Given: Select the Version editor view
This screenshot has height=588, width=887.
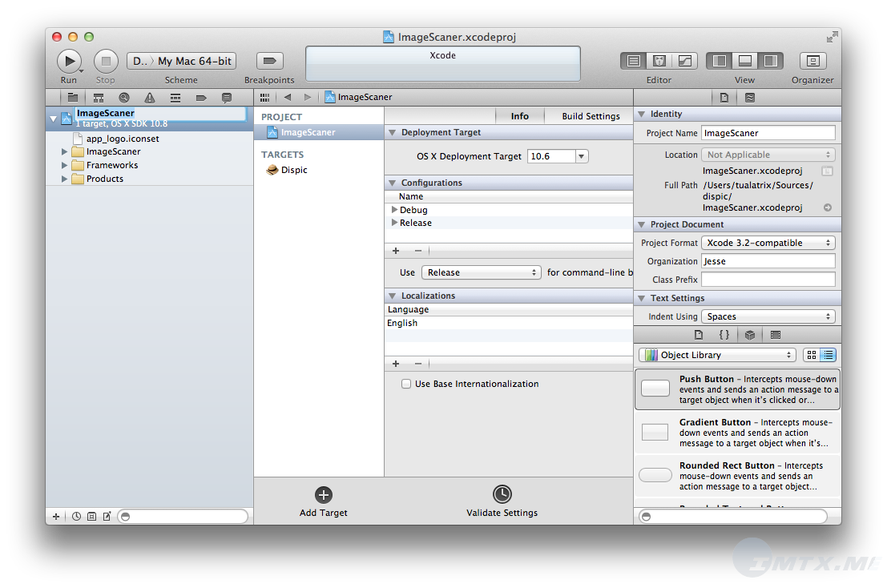Looking at the screenshot, I should [684, 61].
